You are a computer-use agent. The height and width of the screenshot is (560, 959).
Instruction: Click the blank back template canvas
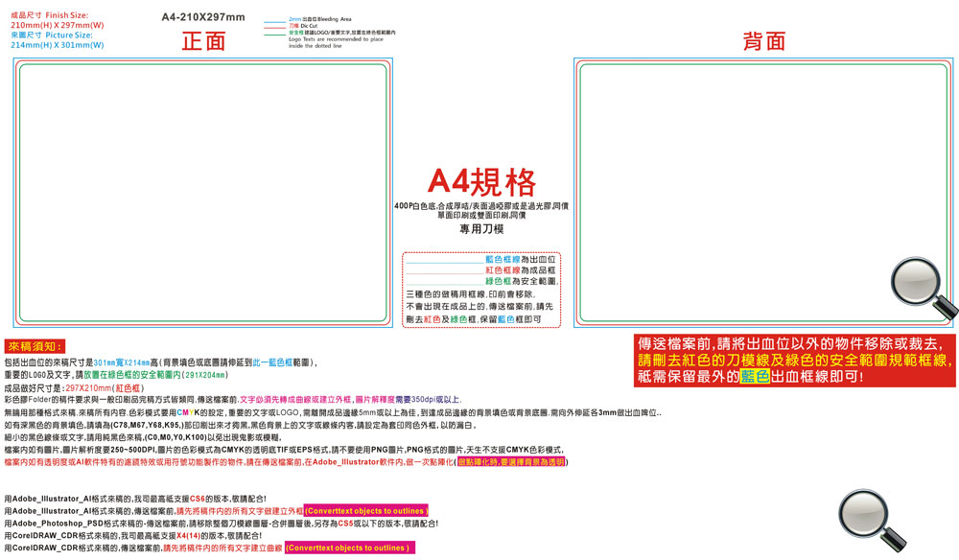[763, 193]
